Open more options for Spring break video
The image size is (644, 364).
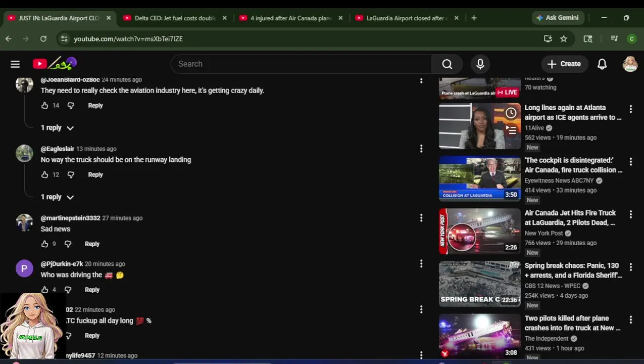(x=630, y=267)
